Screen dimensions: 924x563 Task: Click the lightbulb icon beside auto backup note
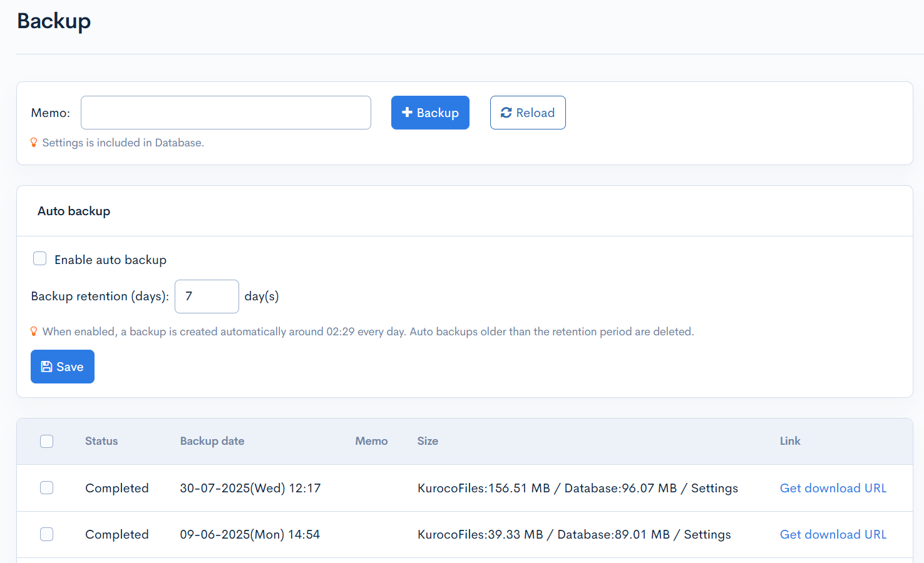tap(34, 332)
